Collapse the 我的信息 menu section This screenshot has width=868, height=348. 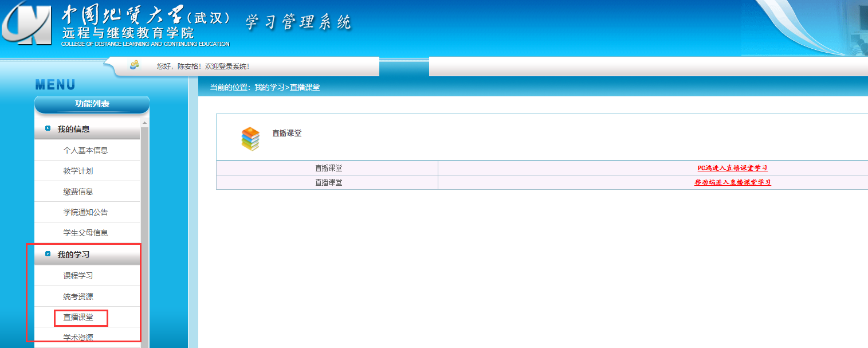(73, 129)
